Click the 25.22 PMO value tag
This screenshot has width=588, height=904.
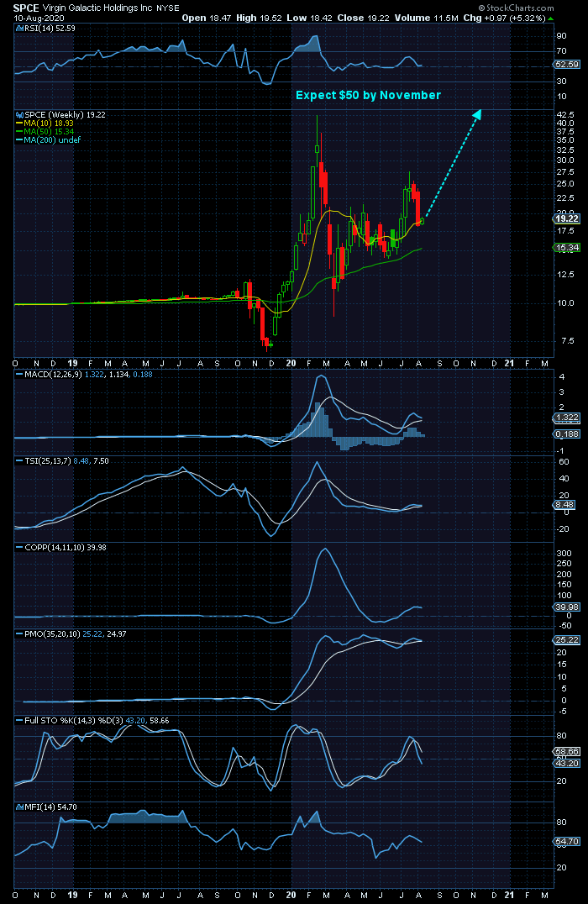click(x=567, y=640)
